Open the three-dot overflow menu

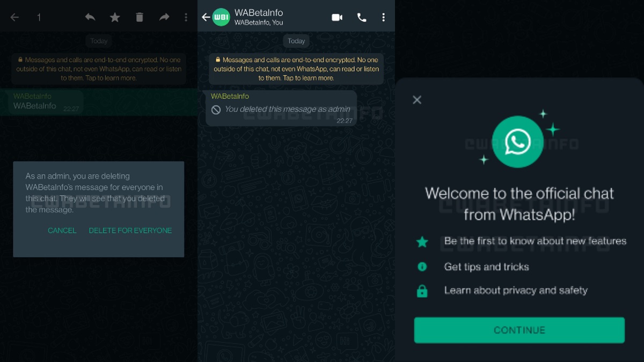[x=383, y=17]
